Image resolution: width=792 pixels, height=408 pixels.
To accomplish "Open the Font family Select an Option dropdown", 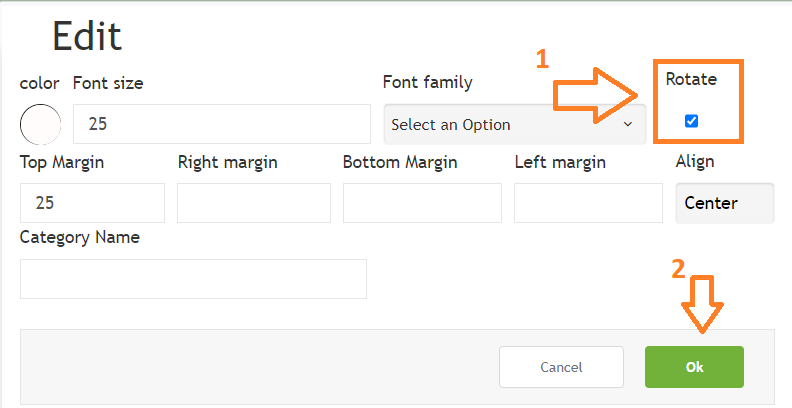I will pyautogui.click(x=514, y=124).
